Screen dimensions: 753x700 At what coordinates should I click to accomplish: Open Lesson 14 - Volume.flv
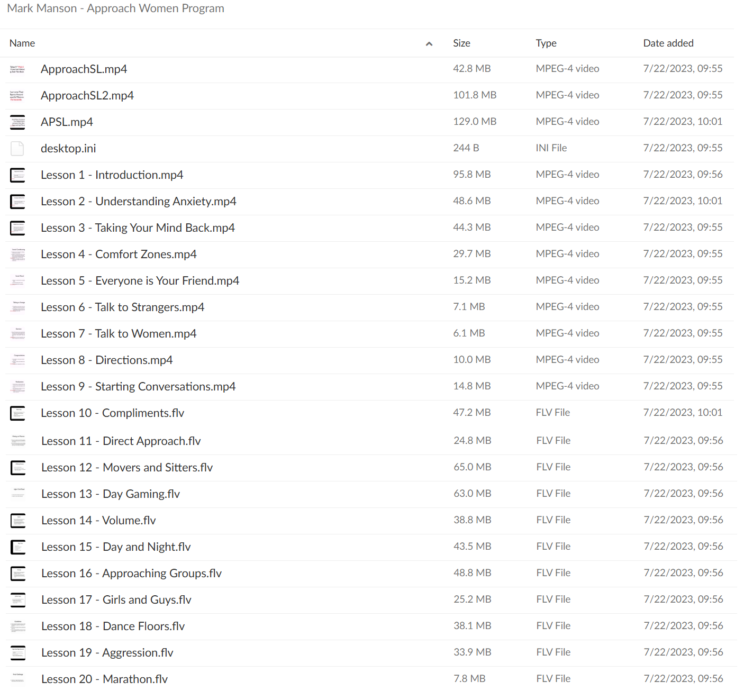[x=98, y=521]
